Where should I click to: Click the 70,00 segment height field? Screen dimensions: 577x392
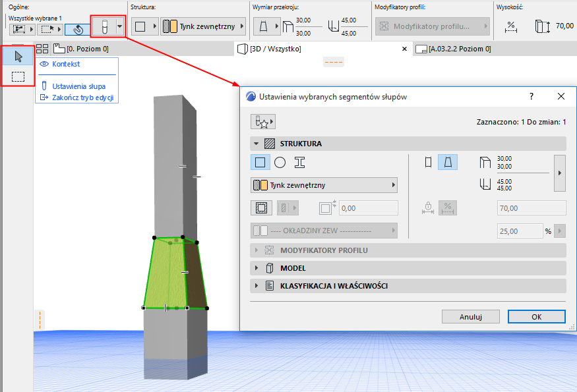pos(531,208)
